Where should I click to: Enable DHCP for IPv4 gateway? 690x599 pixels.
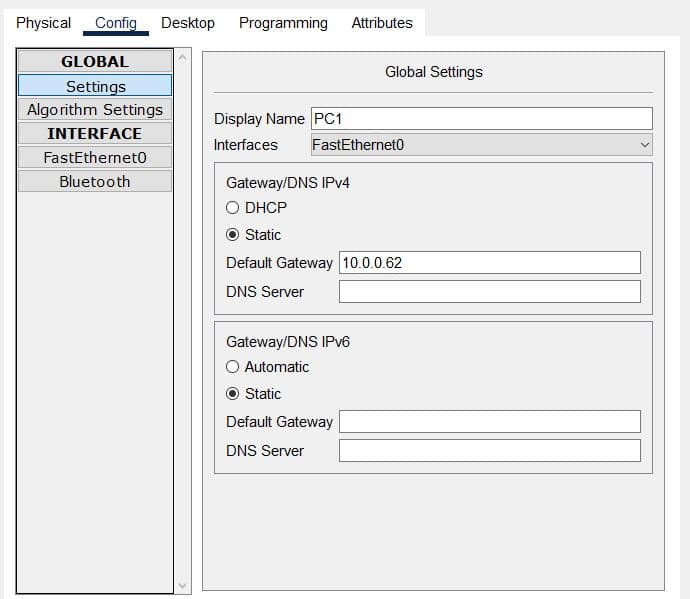(x=233, y=208)
